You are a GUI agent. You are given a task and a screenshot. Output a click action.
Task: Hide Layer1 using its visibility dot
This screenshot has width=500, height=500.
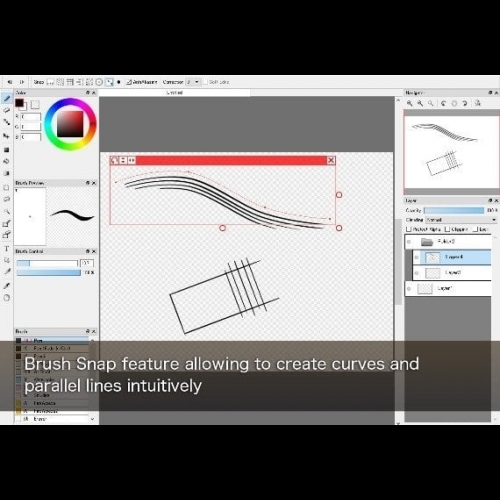(x=409, y=289)
